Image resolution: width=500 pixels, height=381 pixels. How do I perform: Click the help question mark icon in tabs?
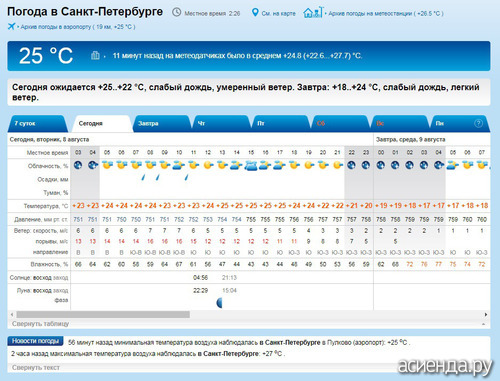point(478,123)
